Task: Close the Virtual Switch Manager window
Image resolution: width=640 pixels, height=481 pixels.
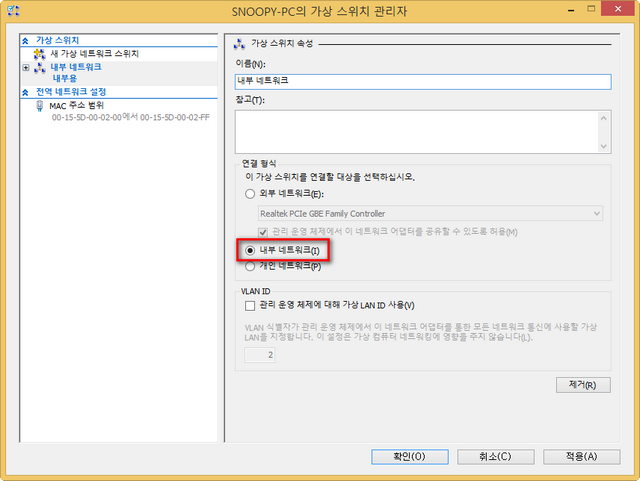Action: tap(618, 9)
